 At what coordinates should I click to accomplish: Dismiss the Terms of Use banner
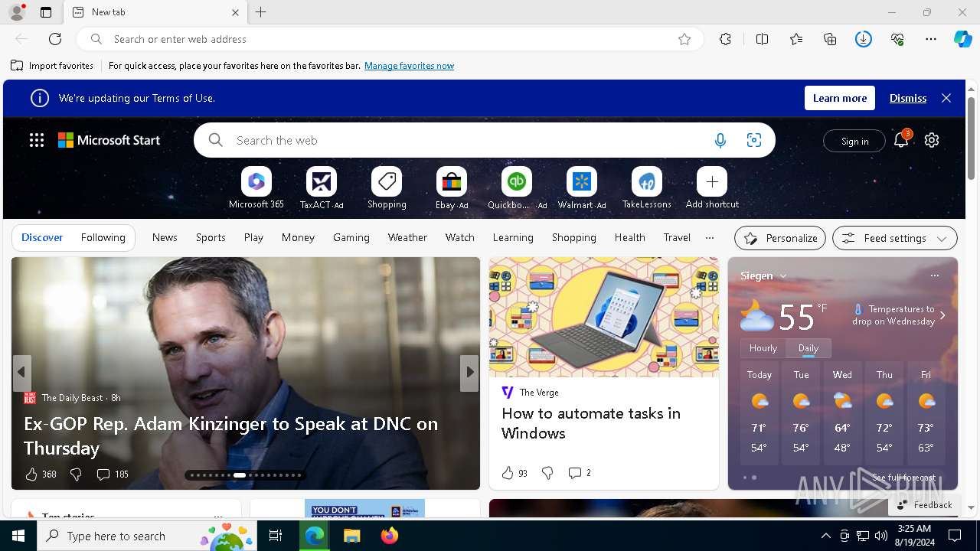pos(908,98)
